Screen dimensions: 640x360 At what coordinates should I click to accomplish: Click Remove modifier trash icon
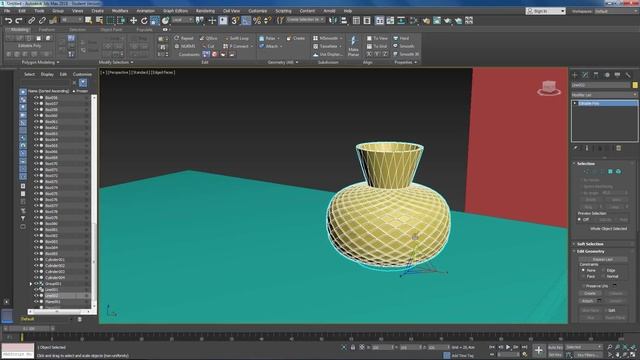click(x=618, y=148)
